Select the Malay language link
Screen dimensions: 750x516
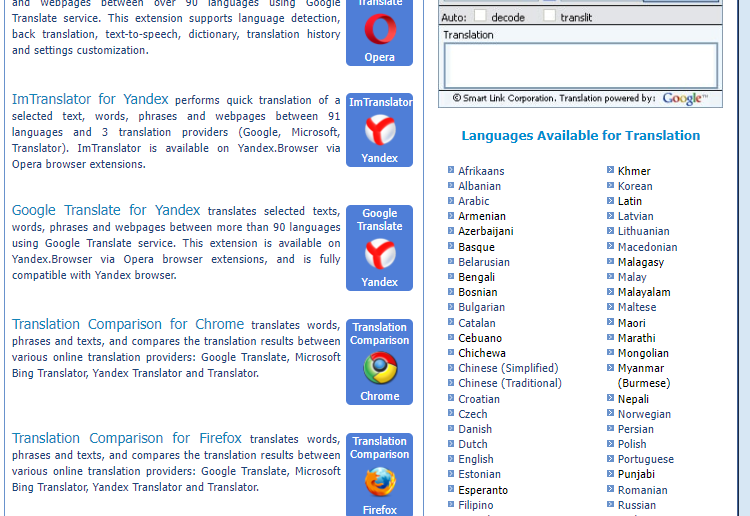point(632,277)
